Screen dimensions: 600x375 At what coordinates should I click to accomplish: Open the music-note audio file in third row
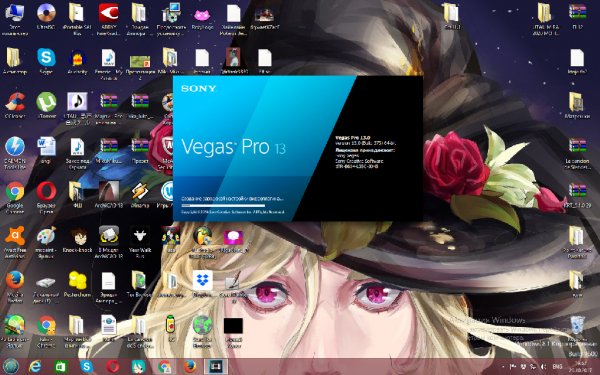pyautogui.click(x=78, y=102)
